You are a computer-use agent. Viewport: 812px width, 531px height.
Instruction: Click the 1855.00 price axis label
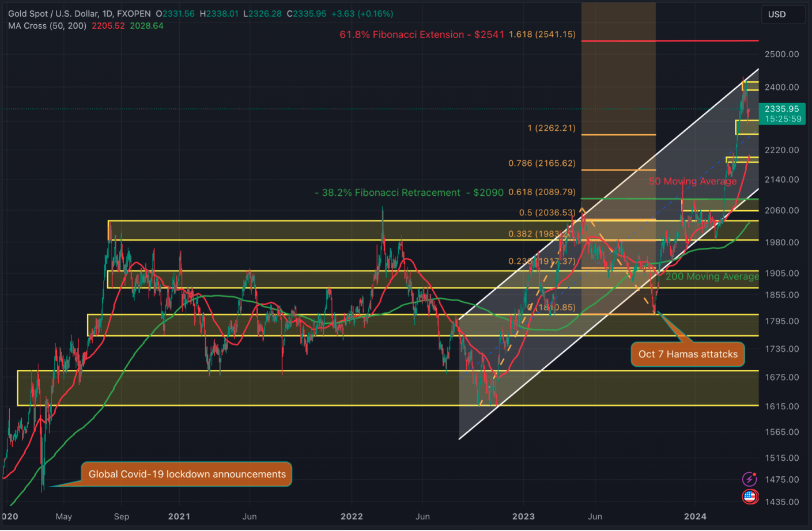782,295
